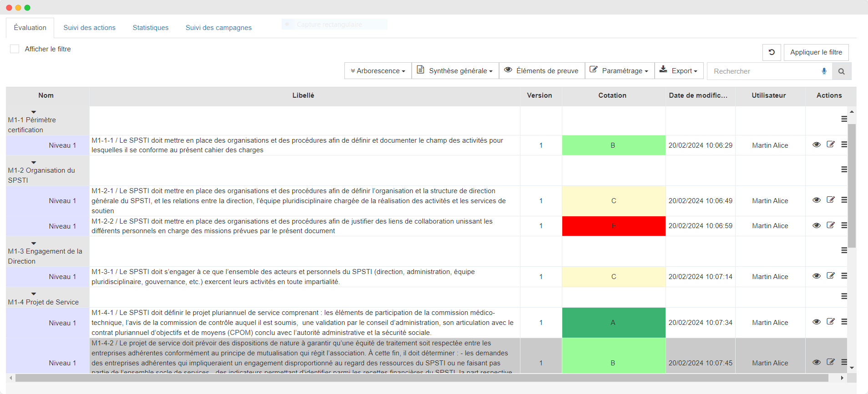868x394 pixels.
Task: Edit the M1-3-1 evaluation row
Action: click(x=831, y=276)
